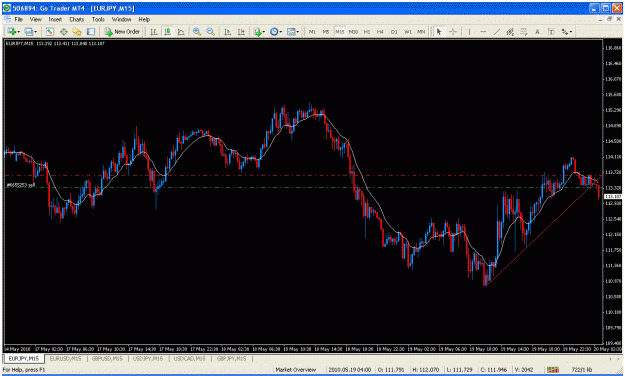The image size is (625, 376).
Task: Select the M5 timeframe
Action: click(x=326, y=32)
